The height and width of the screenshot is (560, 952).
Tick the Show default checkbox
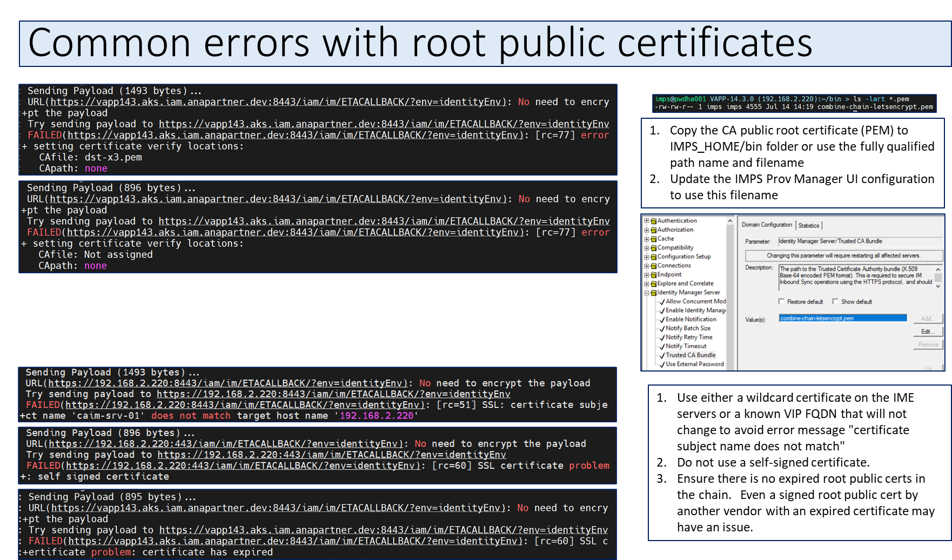pos(835,301)
